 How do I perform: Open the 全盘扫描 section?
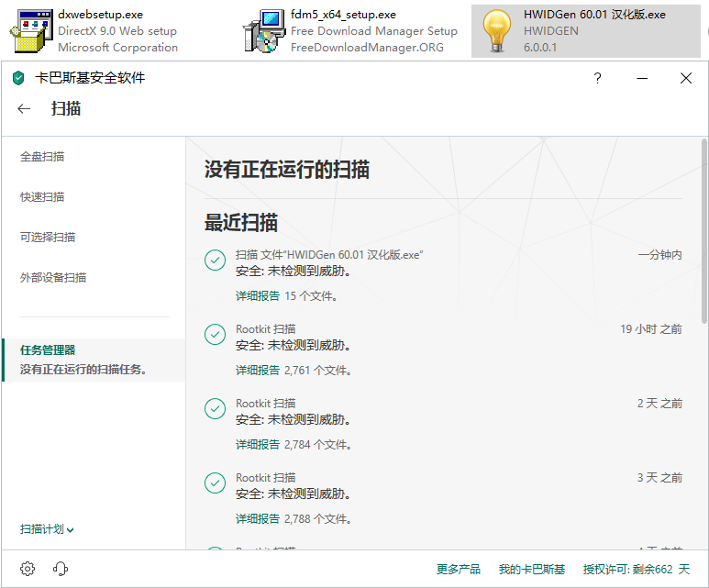point(42,157)
